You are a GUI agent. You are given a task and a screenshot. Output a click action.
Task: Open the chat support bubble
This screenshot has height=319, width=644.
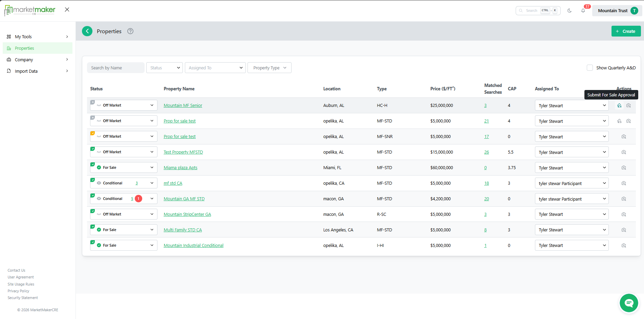[629, 303]
